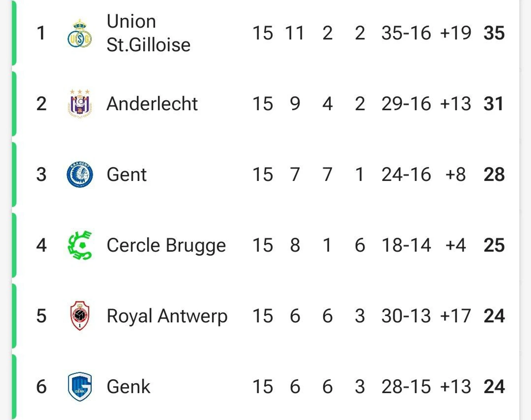Image resolution: width=531 pixels, height=420 pixels.
Task: Click Anderlecht goal record 29-16
Action: [x=406, y=104]
